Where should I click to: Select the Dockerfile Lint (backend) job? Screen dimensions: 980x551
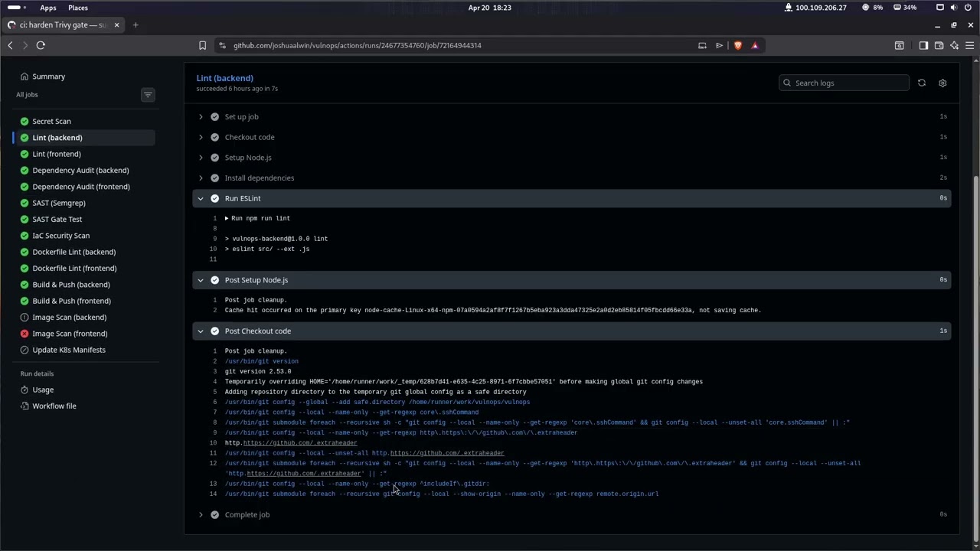coord(84,252)
